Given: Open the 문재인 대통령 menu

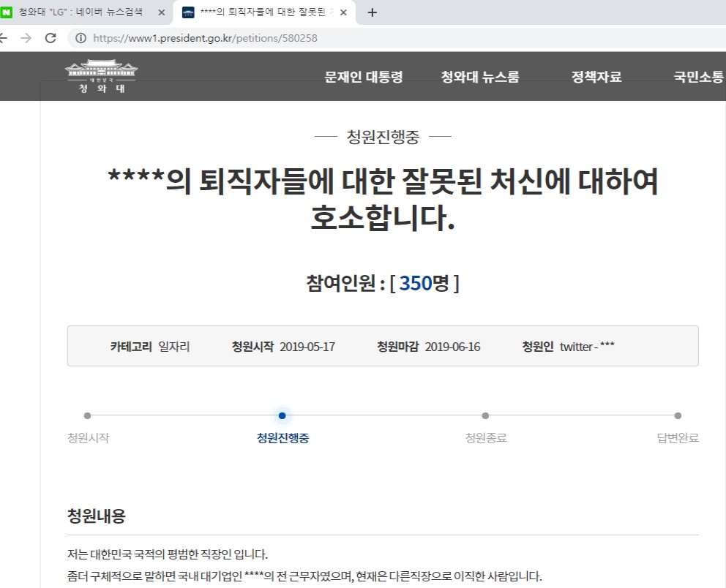Looking at the screenshot, I should point(364,77).
